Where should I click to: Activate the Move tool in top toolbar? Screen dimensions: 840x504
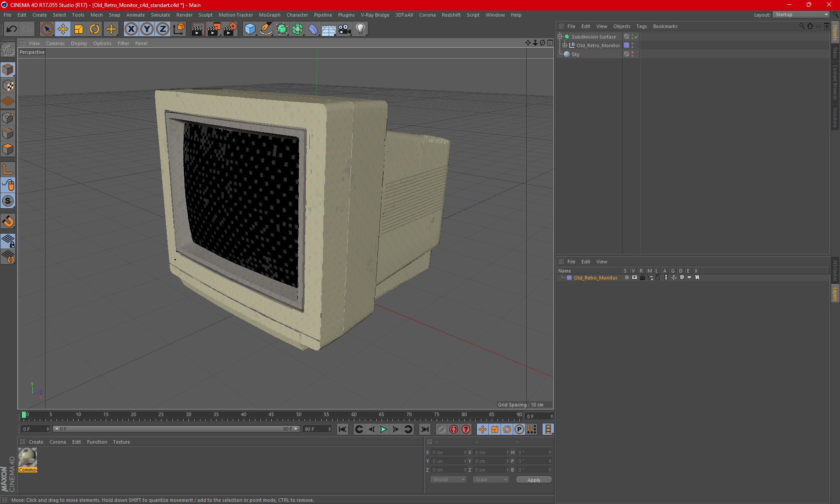(63, 29)
